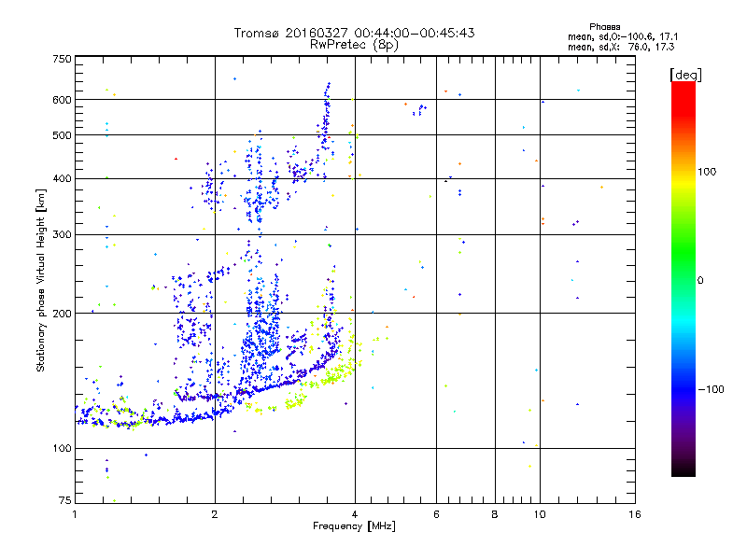
Task: Click the y-axis tick label '300'
Action: click(62, 235)
